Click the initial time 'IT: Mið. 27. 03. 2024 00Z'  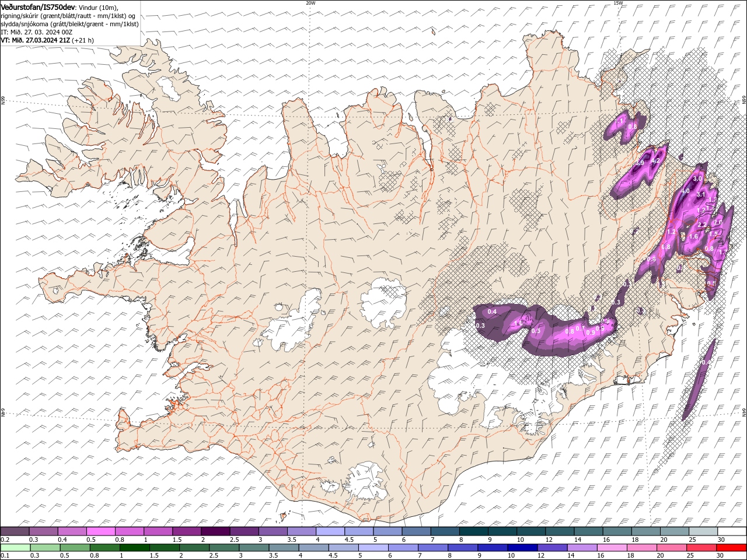(36, 32)
